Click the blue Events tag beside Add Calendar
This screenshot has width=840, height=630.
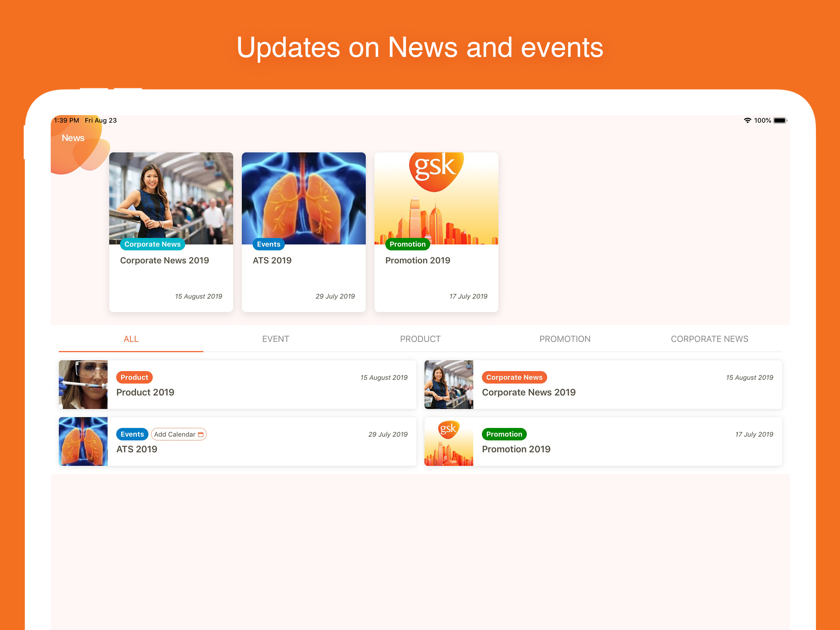pos(132,434)
